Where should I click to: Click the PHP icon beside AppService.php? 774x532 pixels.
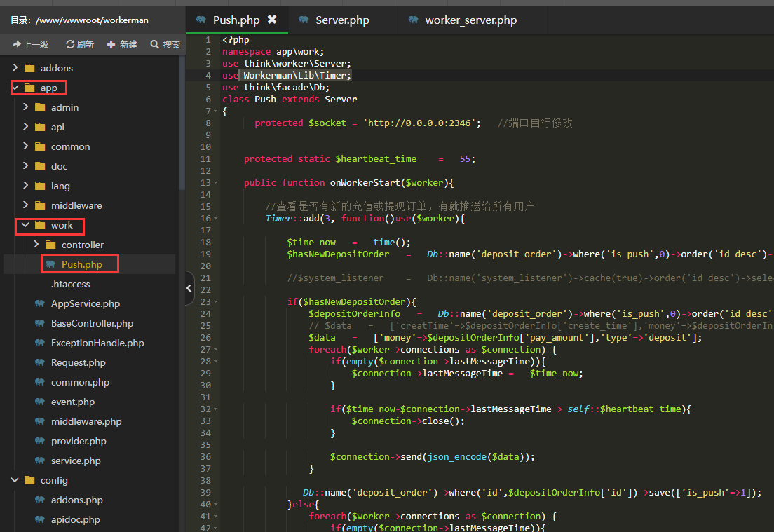click(x=40, y=303)
